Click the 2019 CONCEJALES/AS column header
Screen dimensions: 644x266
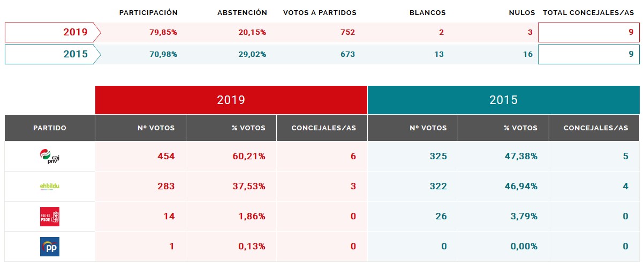(x=322, y=128)
